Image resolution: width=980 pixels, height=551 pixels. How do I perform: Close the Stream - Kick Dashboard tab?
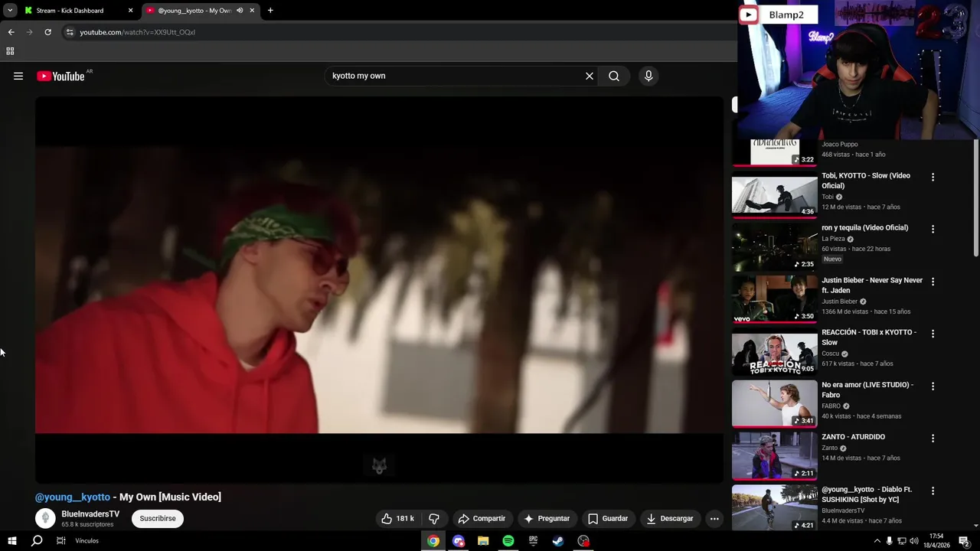[x=130, y=11]
